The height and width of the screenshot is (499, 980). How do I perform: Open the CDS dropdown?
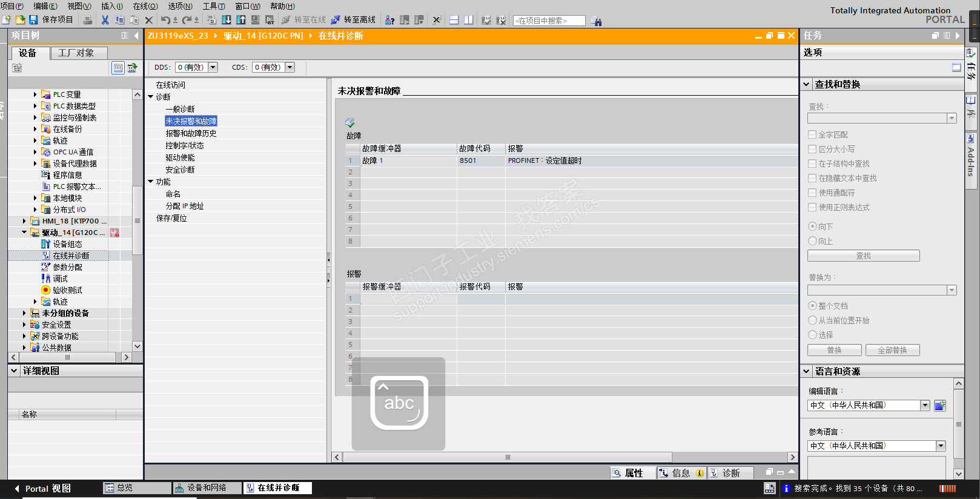pos(290,67)
